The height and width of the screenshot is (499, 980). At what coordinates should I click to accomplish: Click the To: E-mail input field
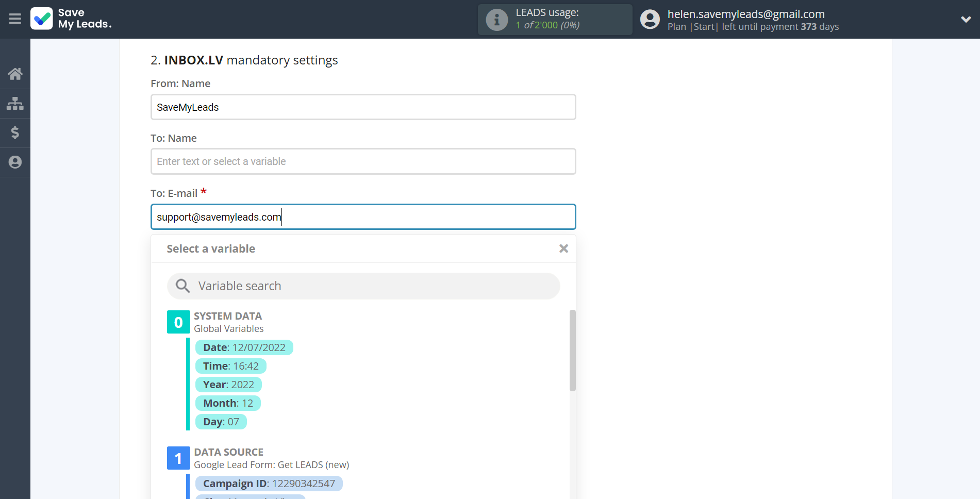coord(363,217)
